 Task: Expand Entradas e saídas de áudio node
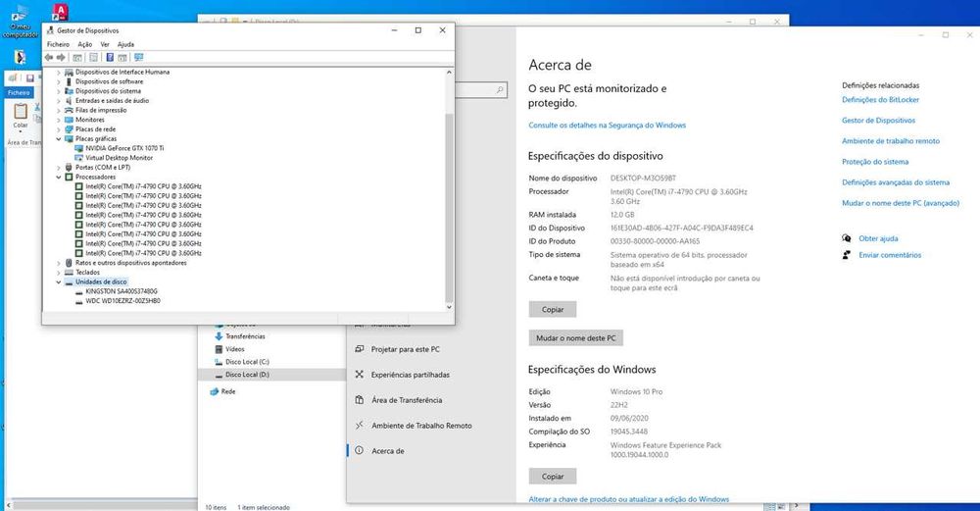tap(59, 100)
